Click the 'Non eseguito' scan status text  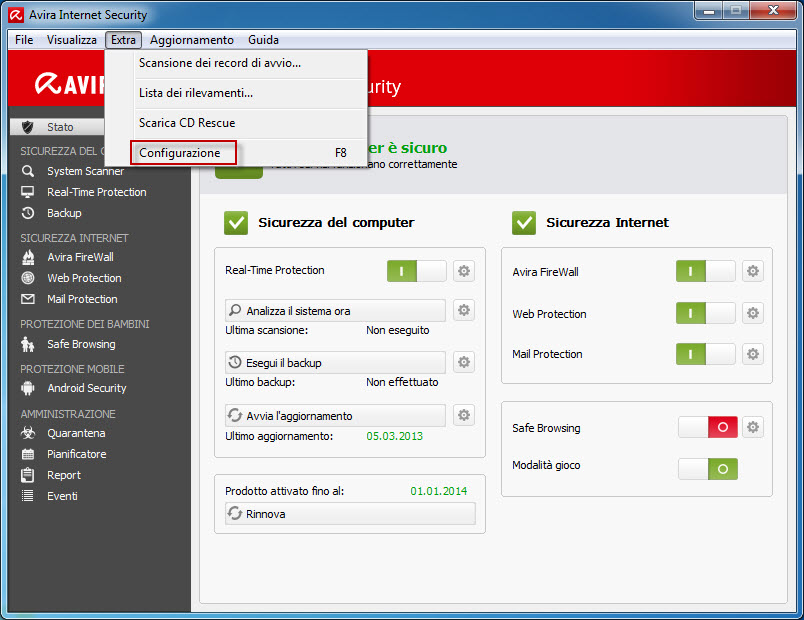[398, 330]
